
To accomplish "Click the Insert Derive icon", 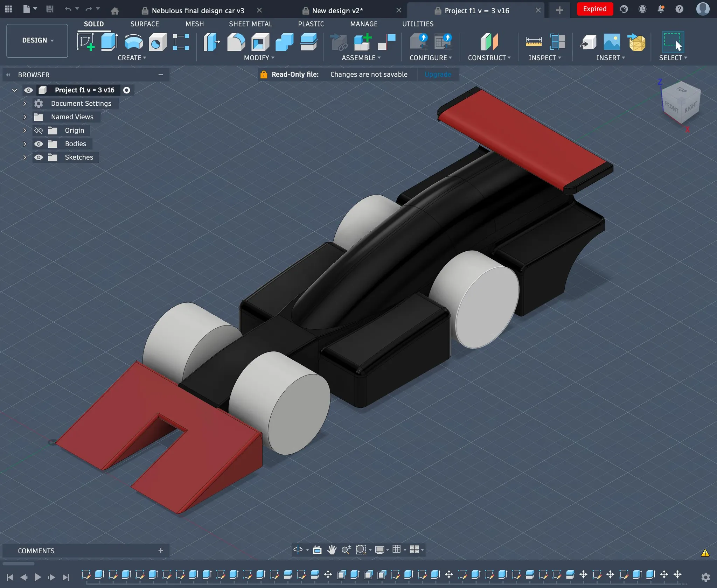I will tap(588, 42).
